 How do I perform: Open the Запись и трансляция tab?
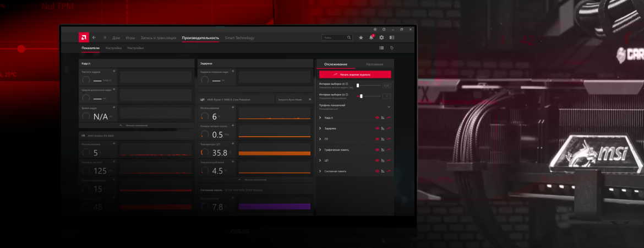[158, 38]
